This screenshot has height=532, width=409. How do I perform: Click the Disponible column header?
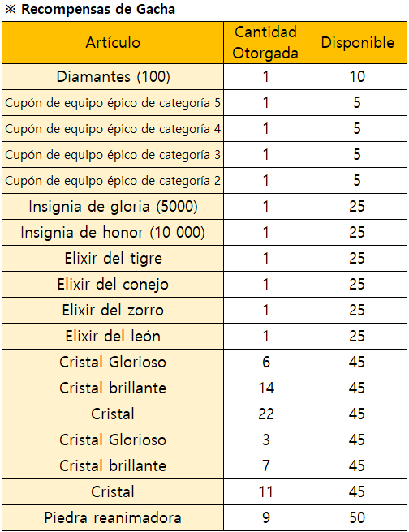(357, 43)
